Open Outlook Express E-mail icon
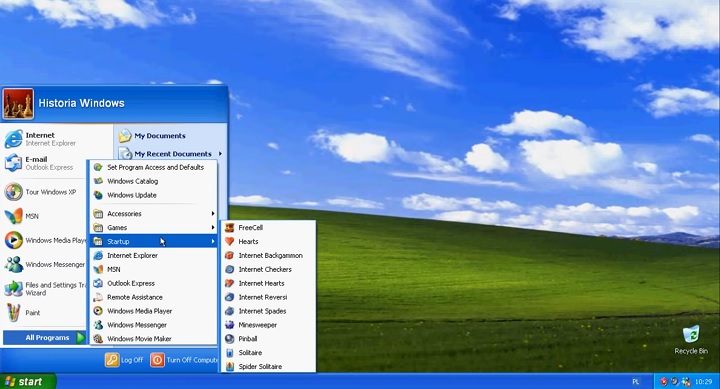The height and width of the screenshot is (389, 720). coord(13,163)
